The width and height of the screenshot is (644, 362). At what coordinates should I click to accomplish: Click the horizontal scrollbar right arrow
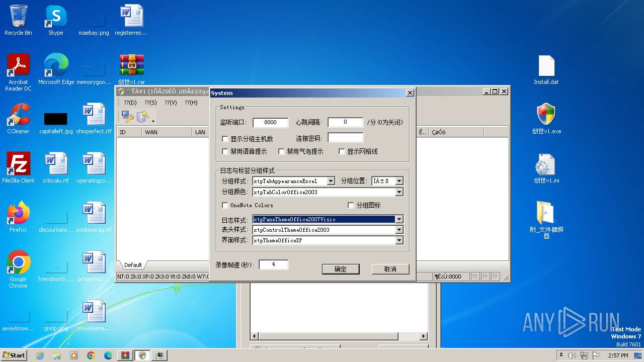click(424, 336)
